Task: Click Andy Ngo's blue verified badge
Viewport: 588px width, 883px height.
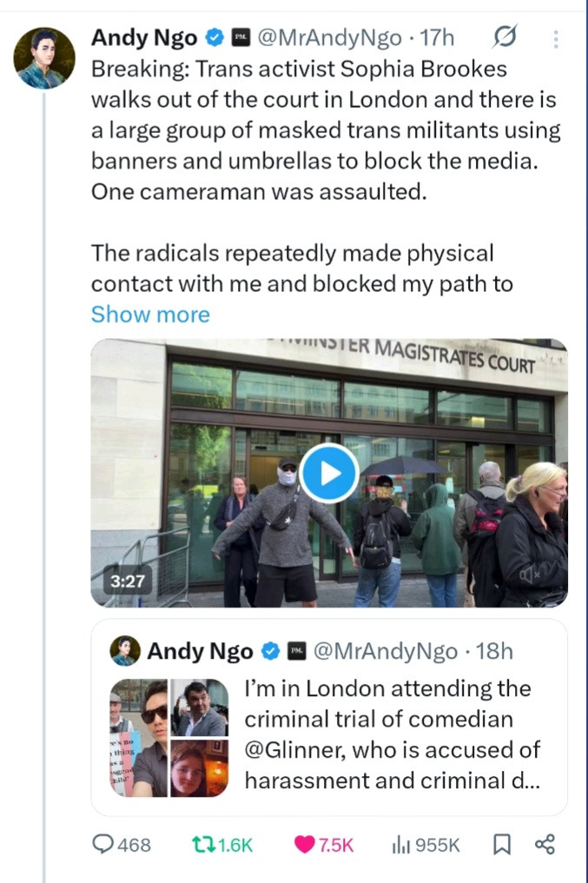Action: tap(214, 38)
